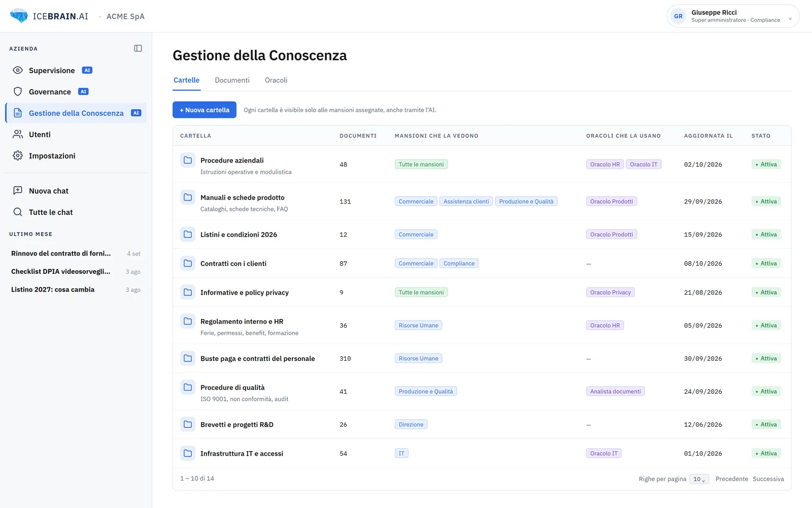The image size is (812, 508).
Task: Open Supervisione in the sidebar
Action: click(76, 70)
